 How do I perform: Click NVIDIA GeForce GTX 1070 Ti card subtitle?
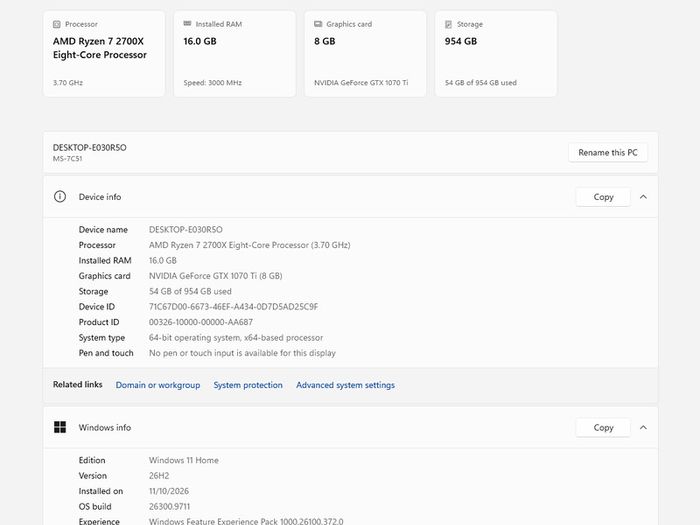[x=361, y=83]
